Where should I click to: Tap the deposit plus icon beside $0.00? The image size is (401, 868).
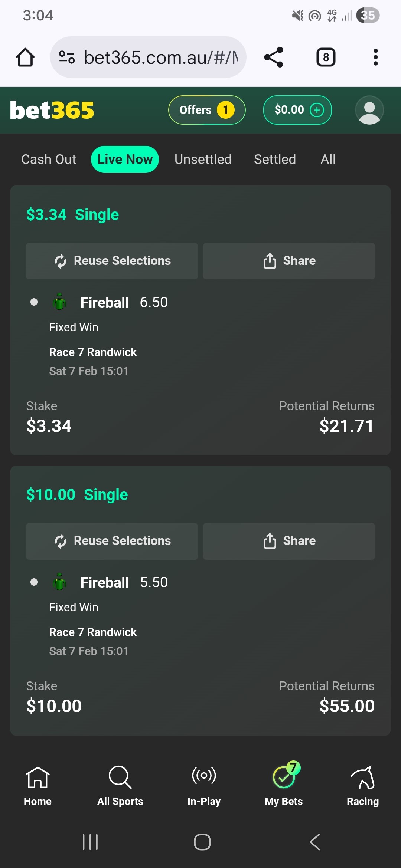point(317,110)
